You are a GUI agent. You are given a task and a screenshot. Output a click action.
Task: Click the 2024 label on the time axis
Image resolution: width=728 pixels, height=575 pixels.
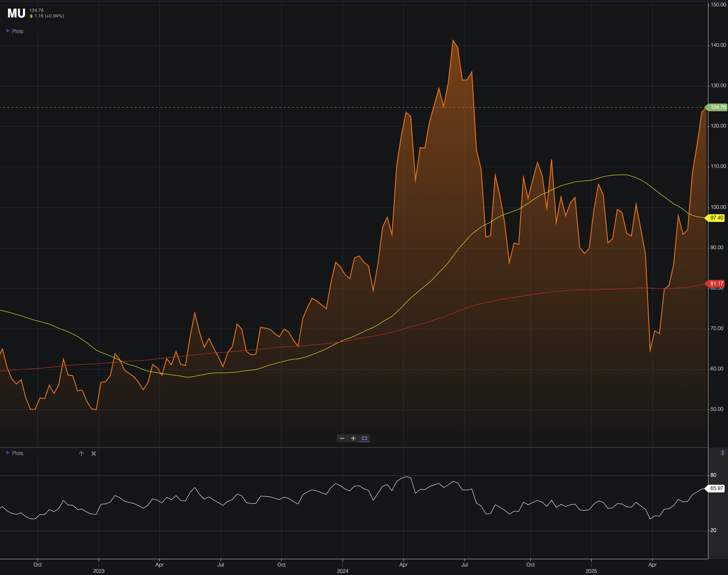pos(342,571)
